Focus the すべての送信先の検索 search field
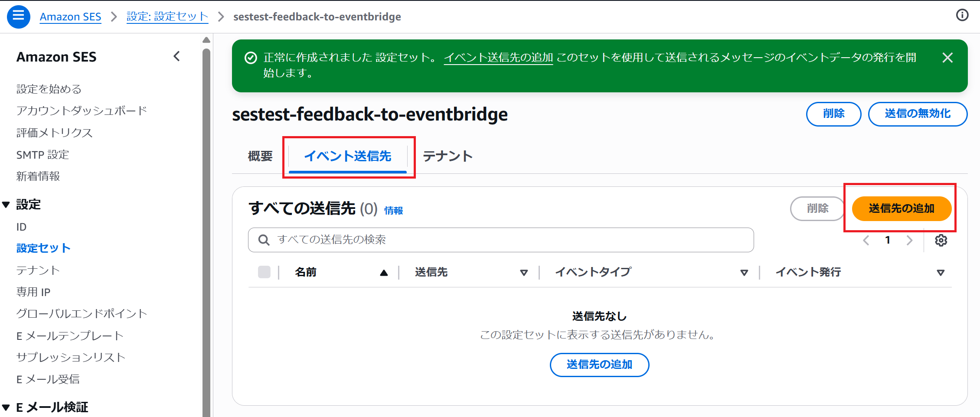Image resolution: width=980 pixels, height=417 pixels. tap(501, 240)
